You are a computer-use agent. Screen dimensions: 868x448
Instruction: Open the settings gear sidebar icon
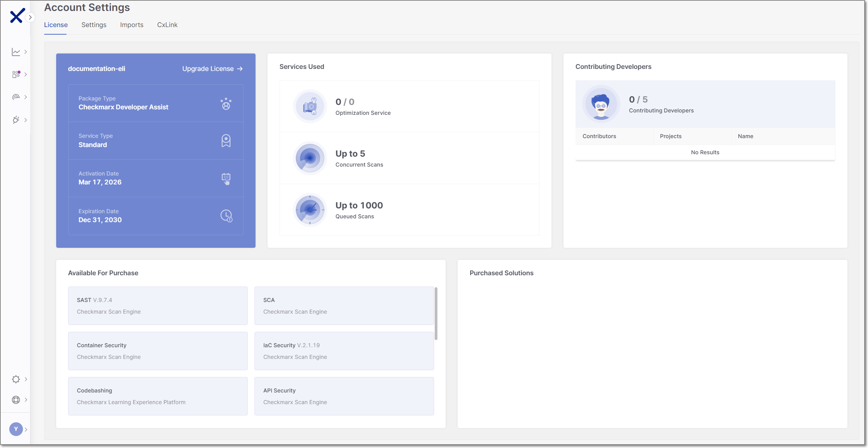[16, 379]
